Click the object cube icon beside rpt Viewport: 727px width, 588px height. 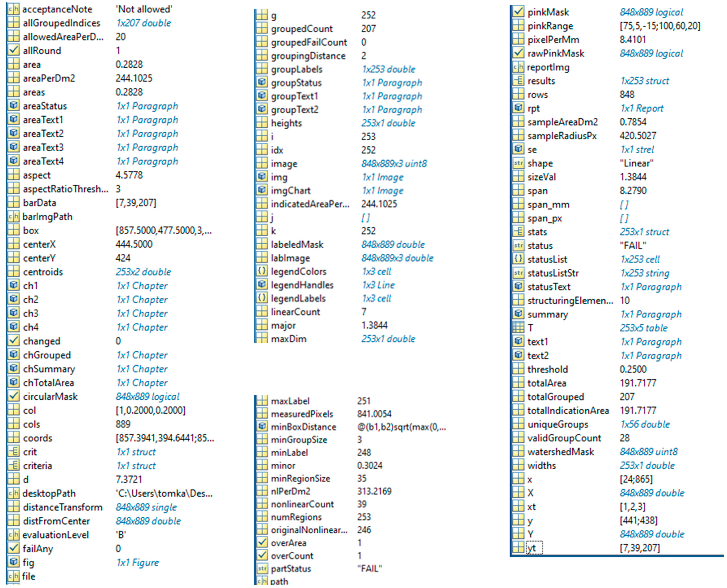(x=518, y=108)
